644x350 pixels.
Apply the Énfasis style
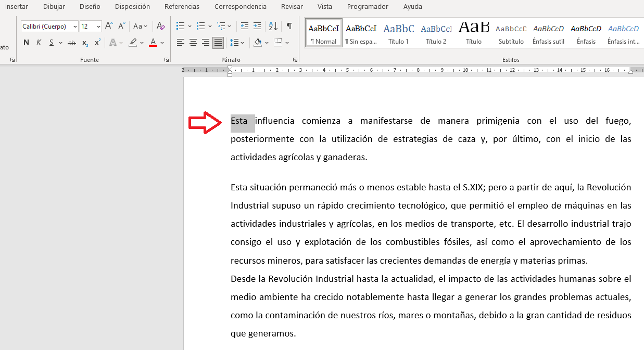pos(586,34)
